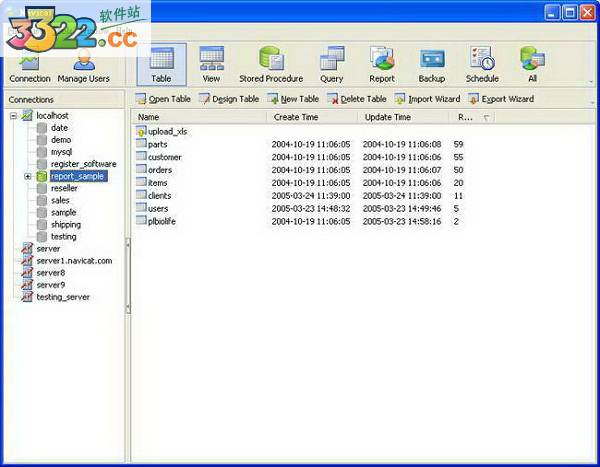Screen dimensions: 600x467
Task: Select server1.navicat.com connection
Action: point(74,260)
